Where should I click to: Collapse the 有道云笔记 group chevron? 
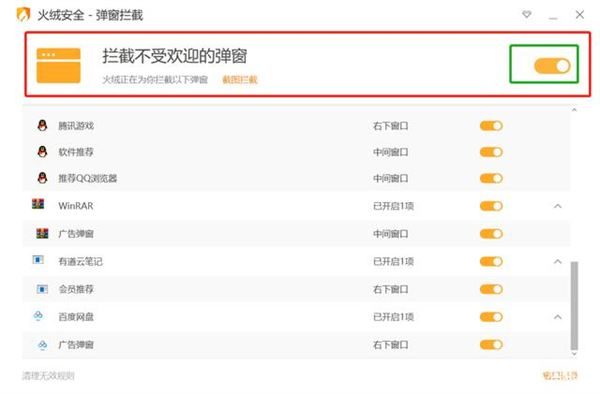(x=558, y=262)
